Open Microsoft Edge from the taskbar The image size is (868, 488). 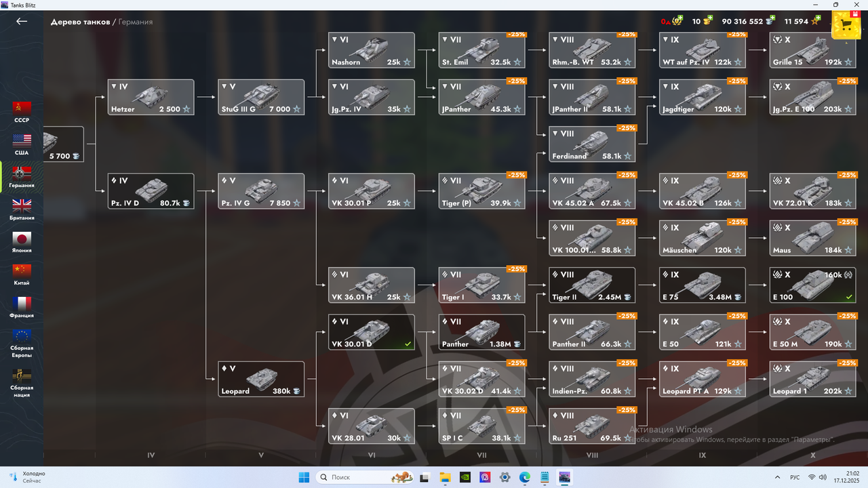524,477
